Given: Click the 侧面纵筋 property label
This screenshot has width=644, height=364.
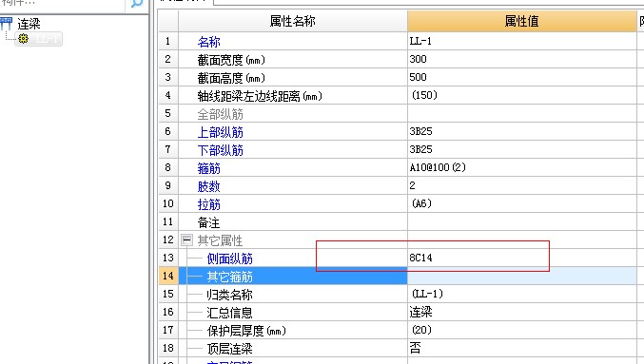Looking at the screenshot, I should click(229, 259).
